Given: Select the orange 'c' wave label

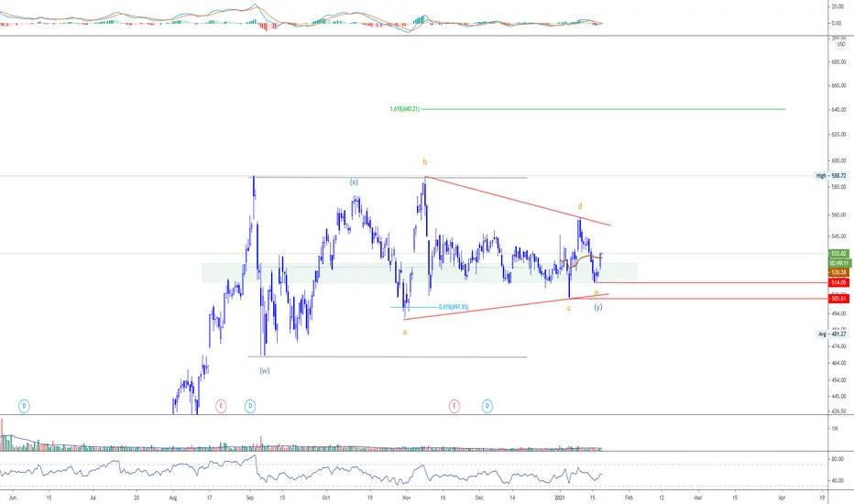Looking at the screenshot, I should 569,309.
